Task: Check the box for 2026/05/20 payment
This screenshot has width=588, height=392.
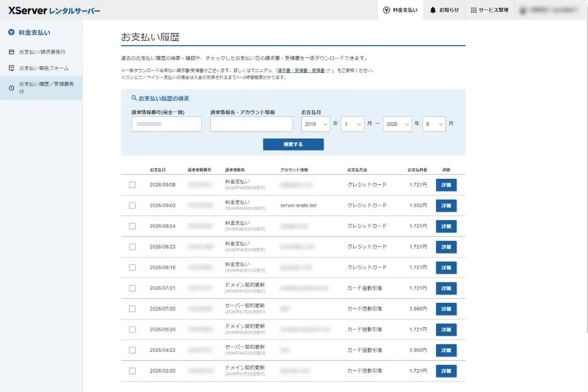Action: coord(132,330)
